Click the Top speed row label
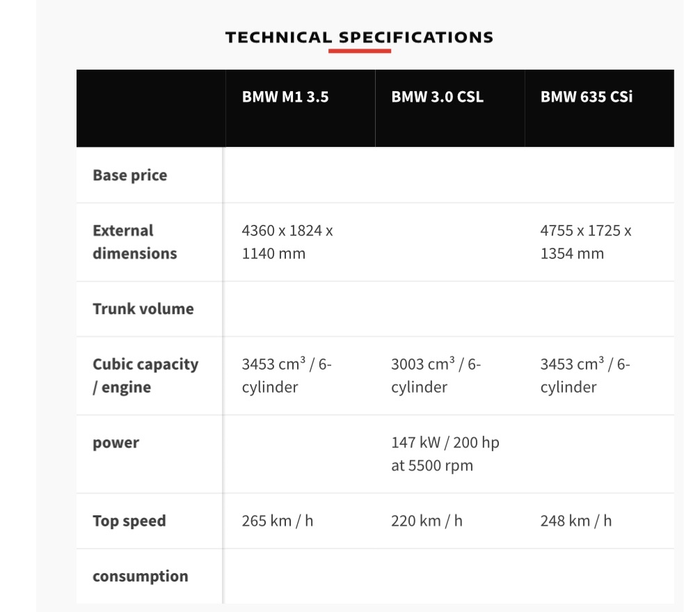 point(129,521)
